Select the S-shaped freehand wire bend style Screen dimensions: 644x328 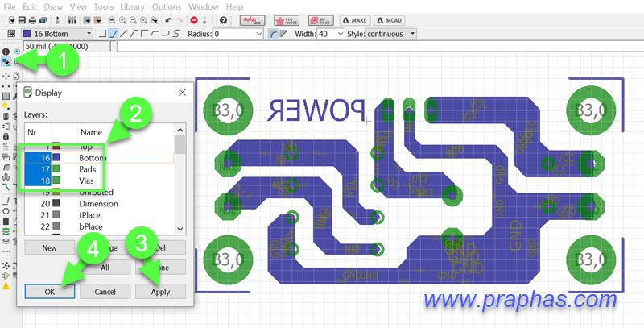click(x=176, y=34)
